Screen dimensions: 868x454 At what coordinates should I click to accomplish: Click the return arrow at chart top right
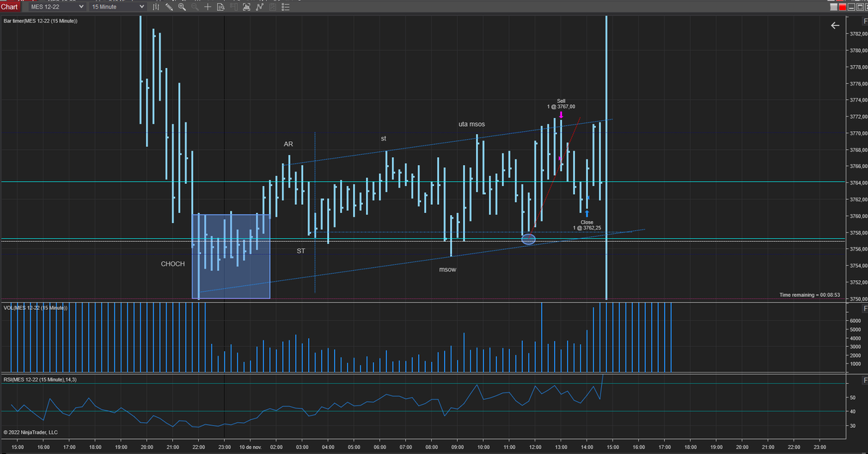point(835,25)
